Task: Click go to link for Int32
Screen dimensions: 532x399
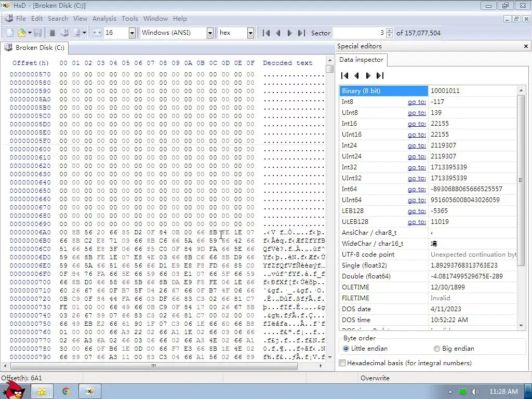Action: click(417, 167)
